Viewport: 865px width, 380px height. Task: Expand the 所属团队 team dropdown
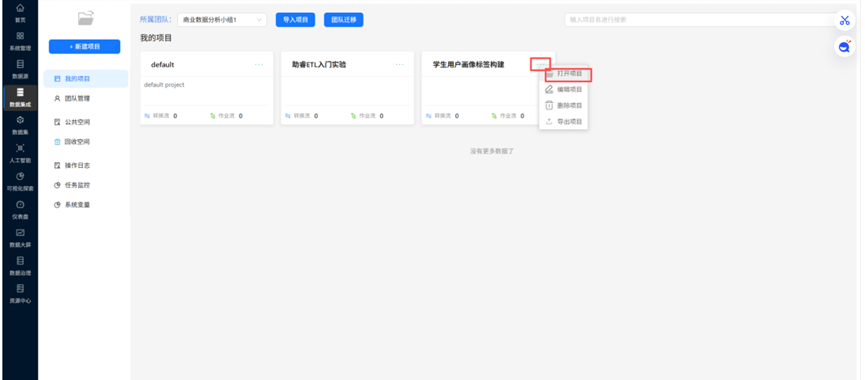(x=222, y=20)
